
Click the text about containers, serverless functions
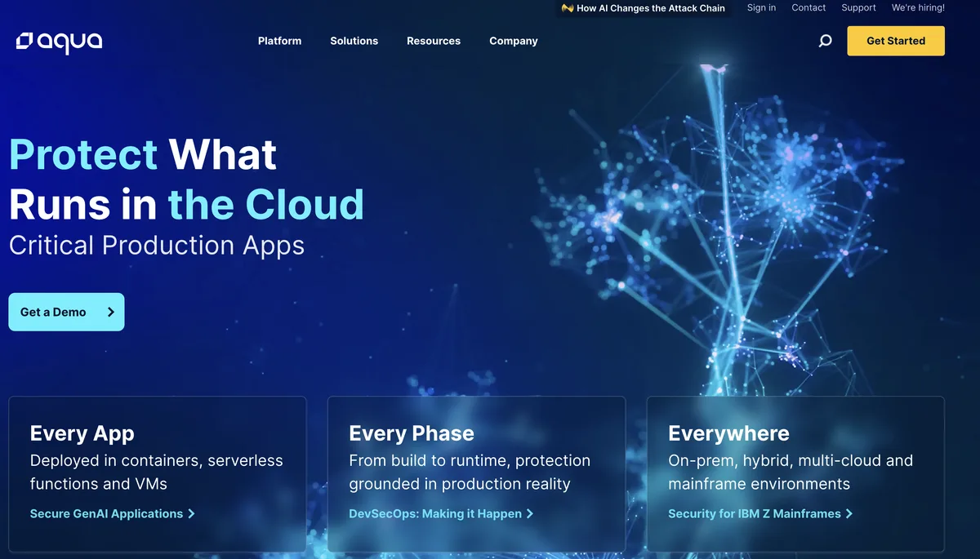coord(157,472)
